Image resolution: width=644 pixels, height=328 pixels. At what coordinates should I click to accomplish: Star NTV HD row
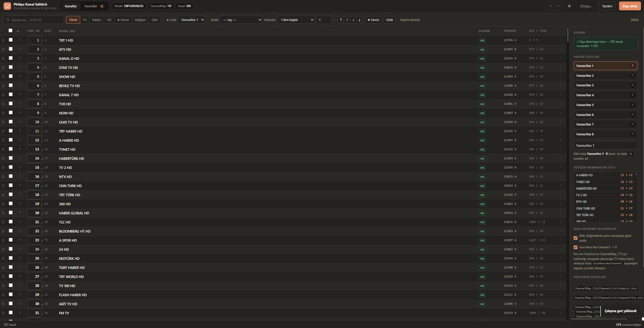(x=20, y=176)
